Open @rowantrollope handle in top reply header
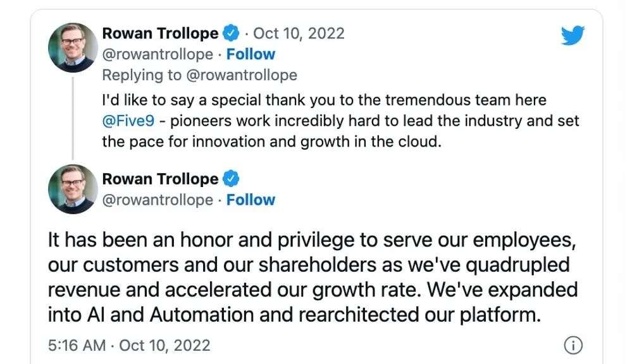Screen dimensions: 625x364 (x=158, y=54)
